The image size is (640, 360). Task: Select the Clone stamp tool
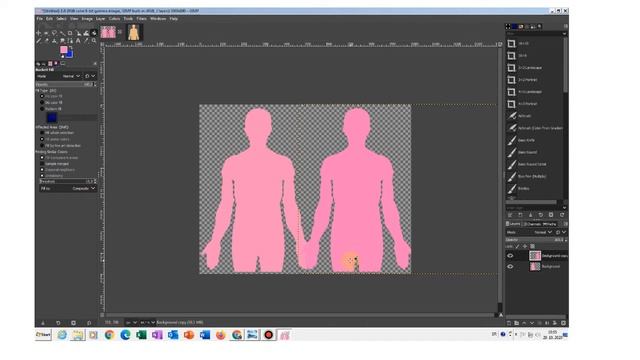(54, 41)
